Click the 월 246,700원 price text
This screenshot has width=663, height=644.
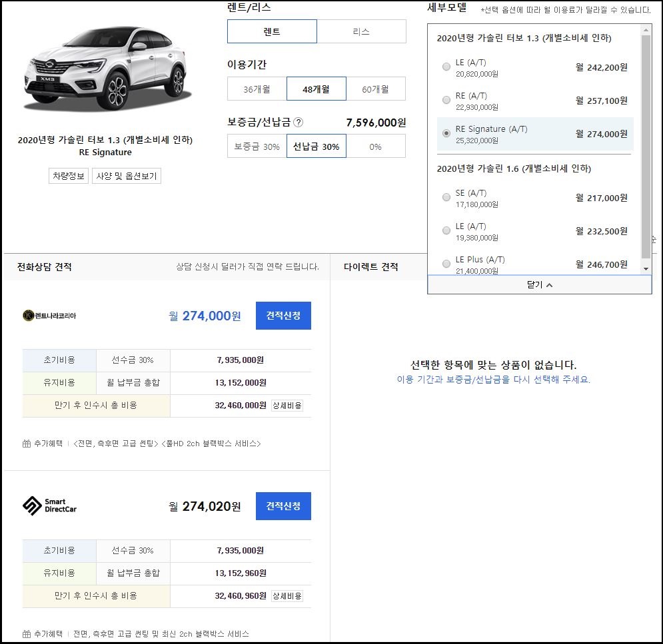tap(601, 264)
